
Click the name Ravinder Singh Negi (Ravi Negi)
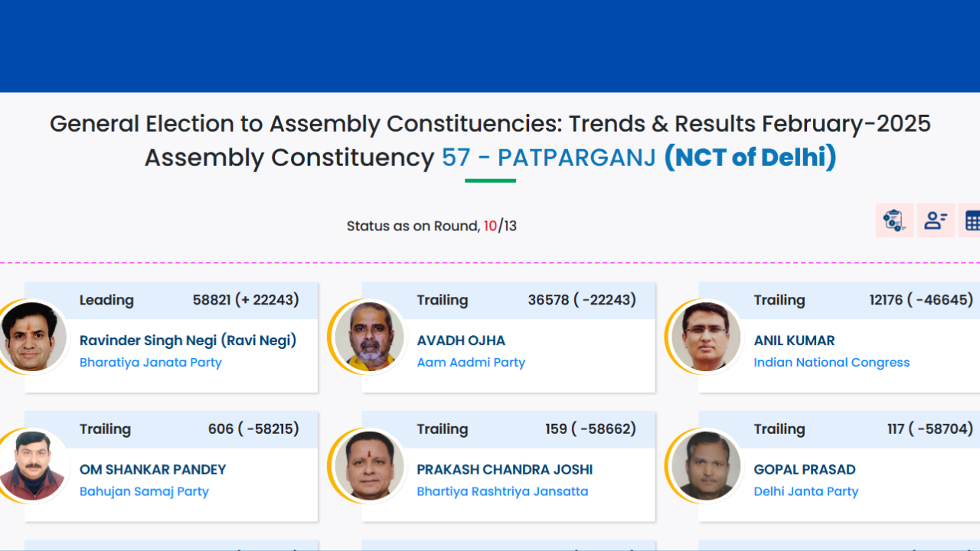(x=188, y=341)
